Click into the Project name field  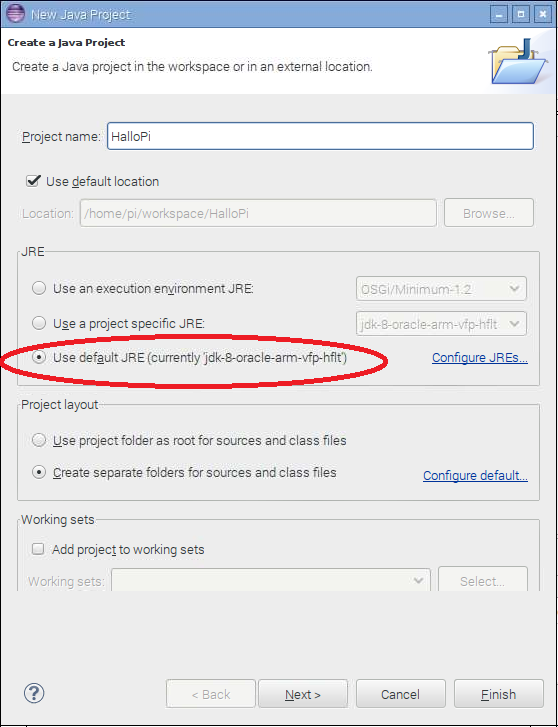[x=320, y=136]
